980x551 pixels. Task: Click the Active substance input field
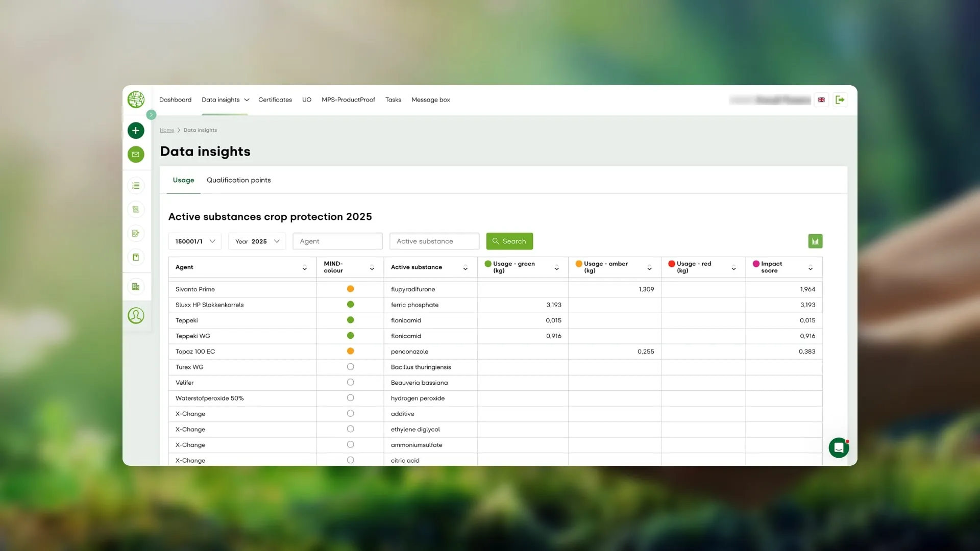click(x=434, y=241)
